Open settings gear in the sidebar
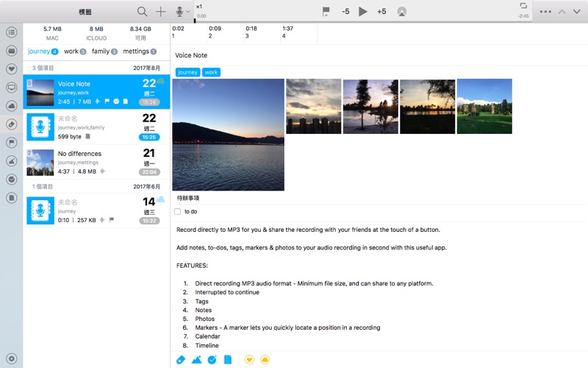 (x=12, y=358)
